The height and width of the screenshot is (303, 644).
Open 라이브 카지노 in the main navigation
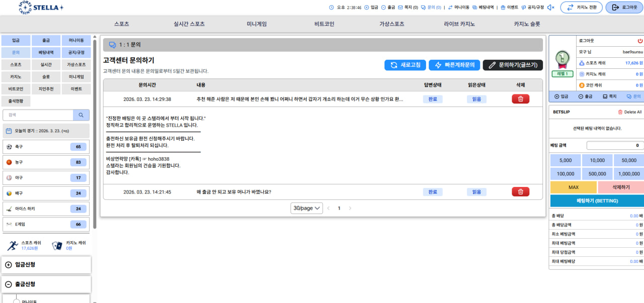click(459, 24)
